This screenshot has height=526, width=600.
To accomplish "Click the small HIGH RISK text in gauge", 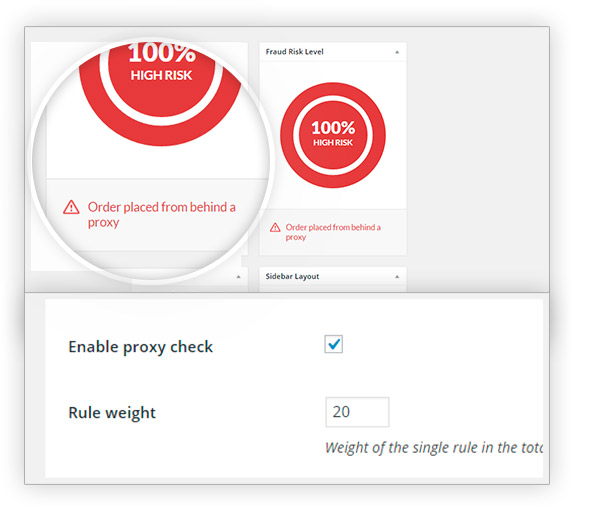I will 333,143.
